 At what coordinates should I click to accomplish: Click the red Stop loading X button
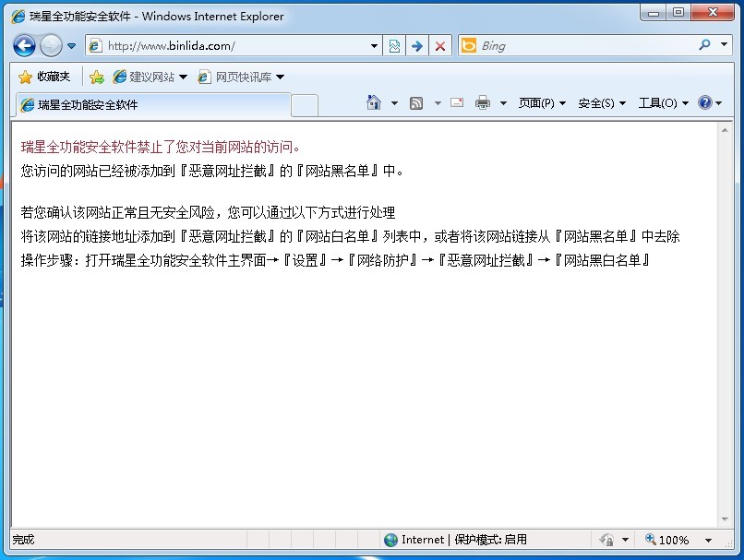440,46
